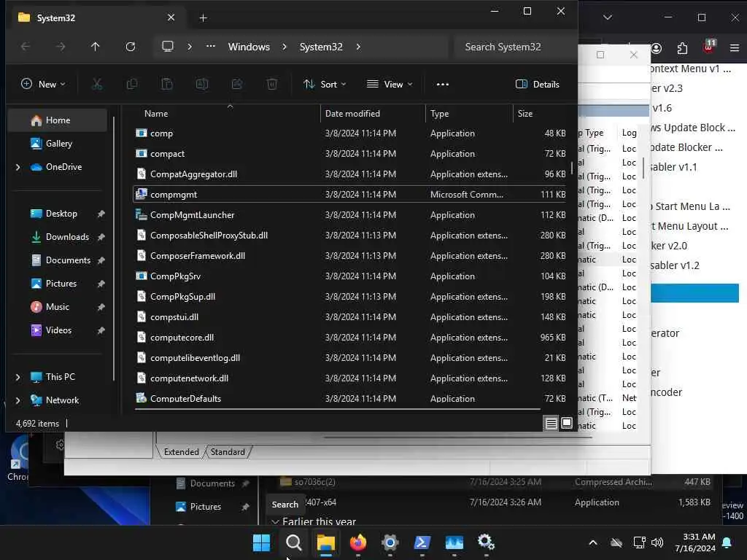
Task: Go back with the back arrow
Action: [26, 47]
